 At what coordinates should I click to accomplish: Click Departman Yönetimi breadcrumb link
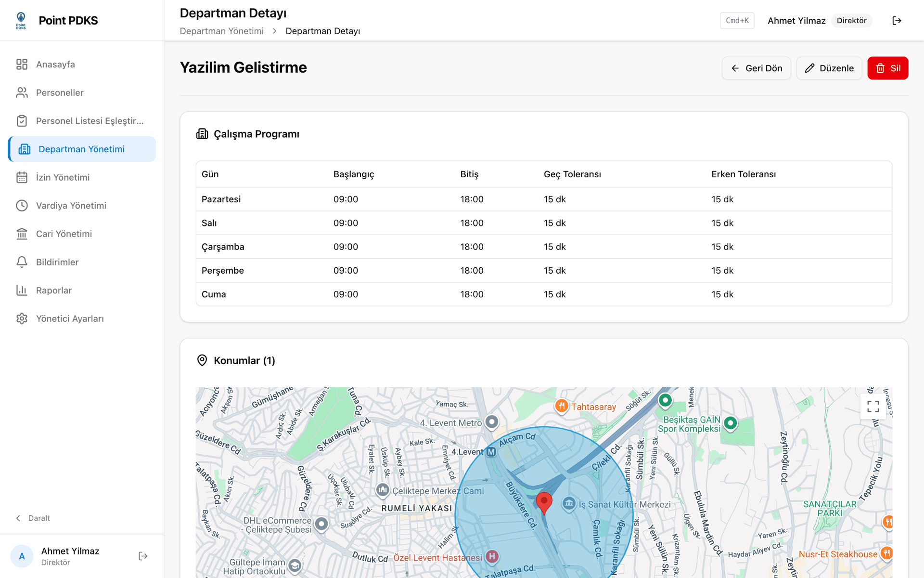[x=221, y=31]
